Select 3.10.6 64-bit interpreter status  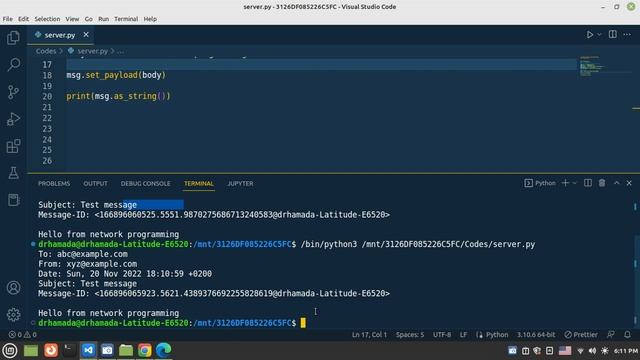point(536,335)
